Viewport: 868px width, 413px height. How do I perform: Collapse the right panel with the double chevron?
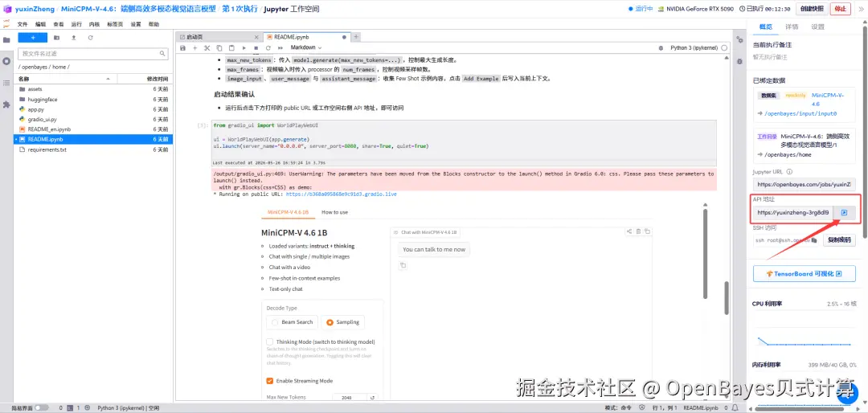tap(860, 9)
